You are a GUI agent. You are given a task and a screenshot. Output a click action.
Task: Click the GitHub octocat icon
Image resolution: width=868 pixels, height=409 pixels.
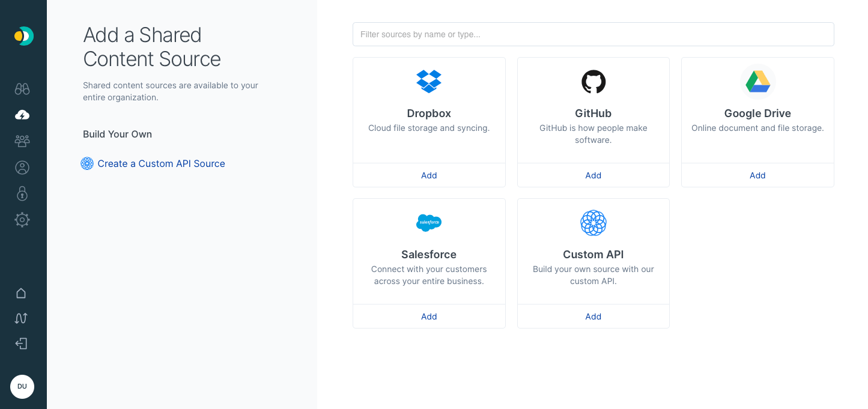click(593, 82)
